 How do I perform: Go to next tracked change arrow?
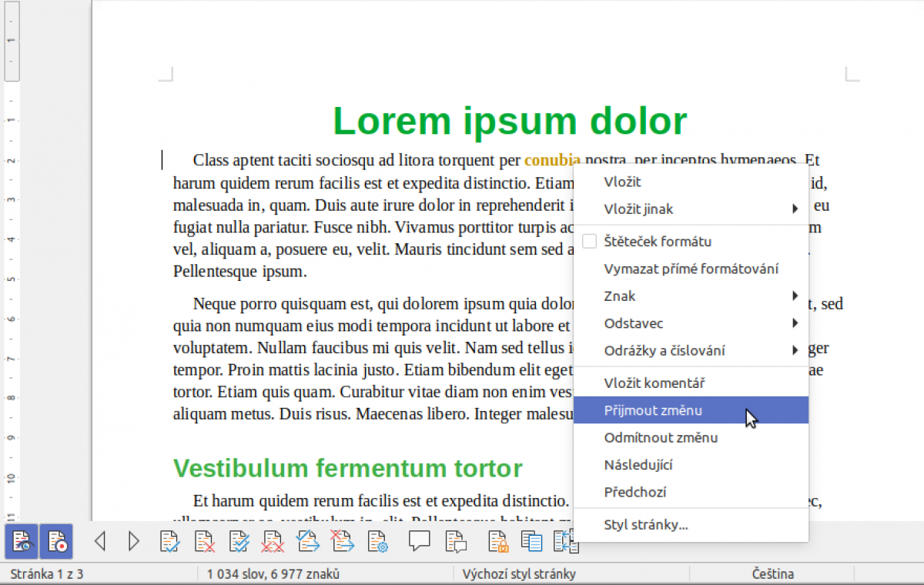pyautogui.click(x=134, y=541)
